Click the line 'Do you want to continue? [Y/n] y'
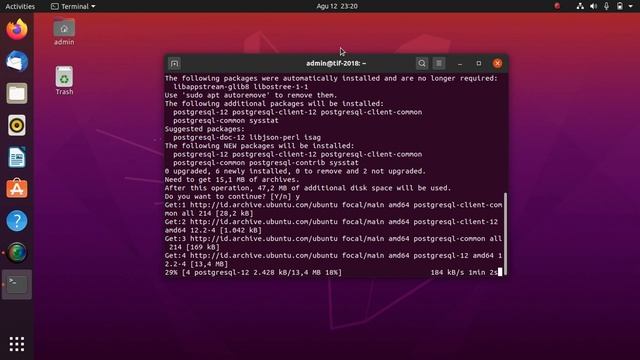This screenshot has width=640, height=360. [x=232, y=196]
